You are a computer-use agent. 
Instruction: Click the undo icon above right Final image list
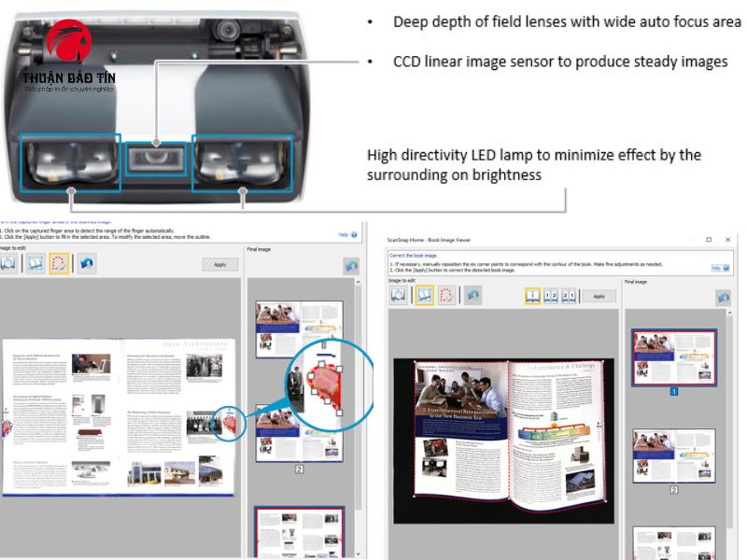pos(723,298)
